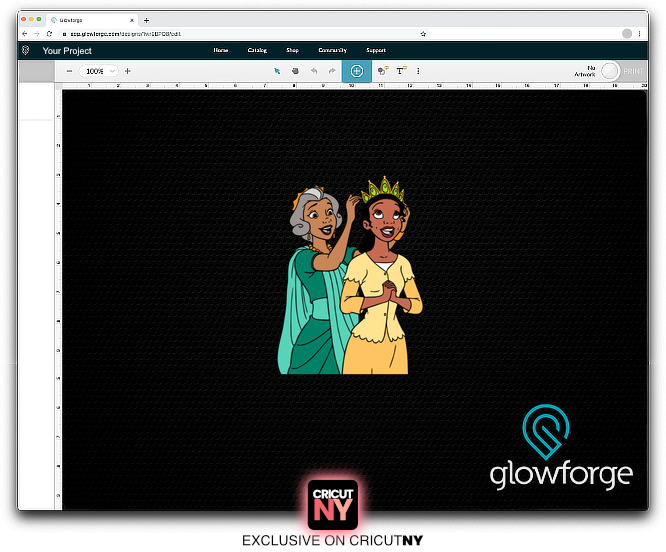This screenshot has height=552, width=666.
Task: Open the 100% zoom level dropdown
Action: [x=99, y=71]
